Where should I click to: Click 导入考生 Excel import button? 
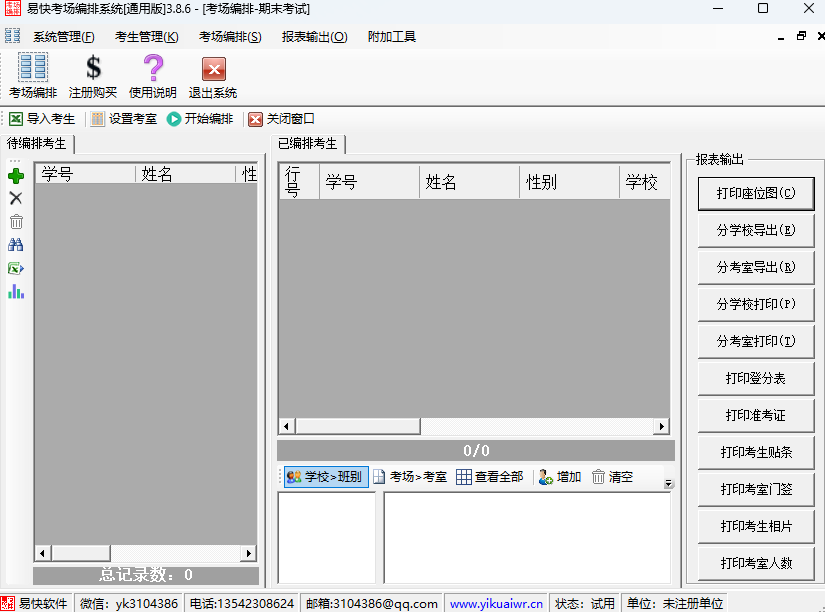tap(42, 119)
